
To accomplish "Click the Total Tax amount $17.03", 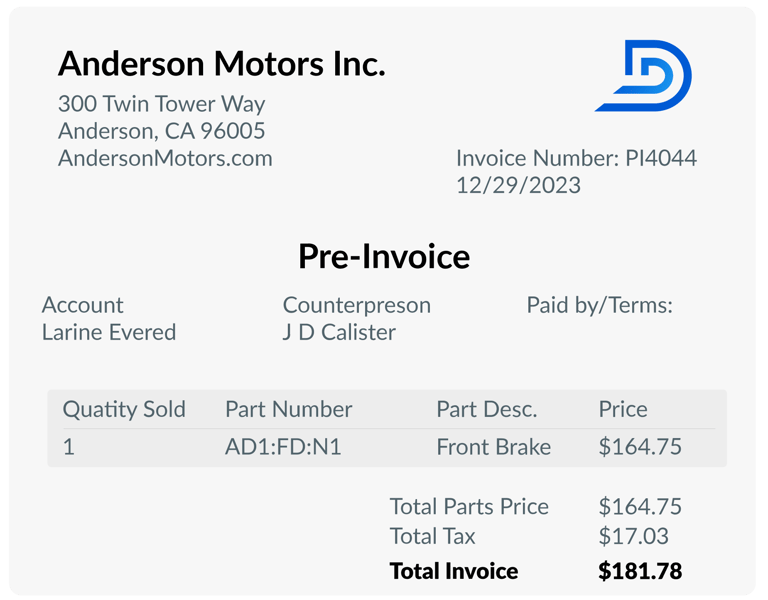I will (x=633, y=536).
